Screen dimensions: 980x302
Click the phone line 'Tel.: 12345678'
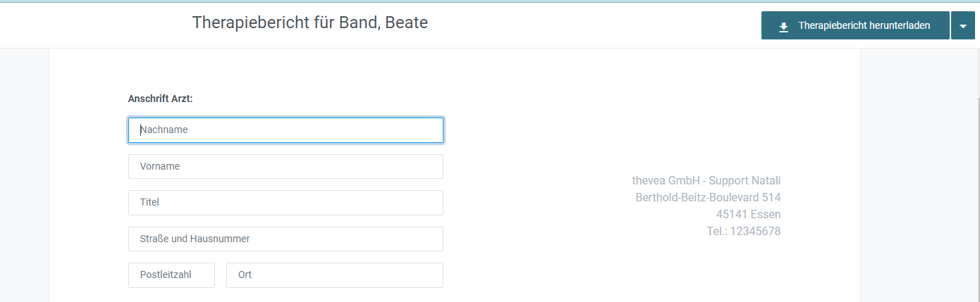[x=744, y=231]
